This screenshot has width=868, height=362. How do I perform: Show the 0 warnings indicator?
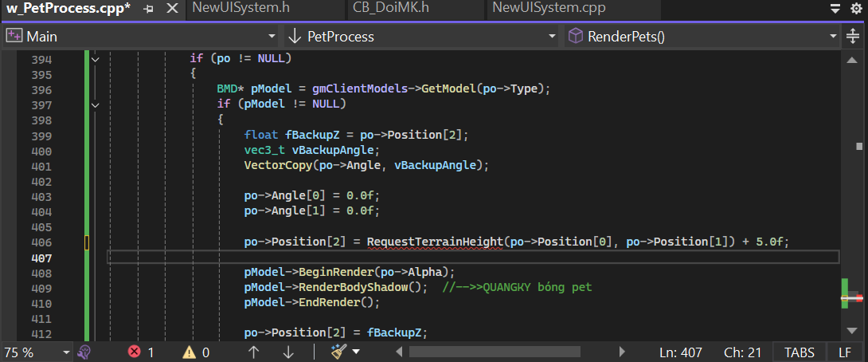click(x=196, y=352)
